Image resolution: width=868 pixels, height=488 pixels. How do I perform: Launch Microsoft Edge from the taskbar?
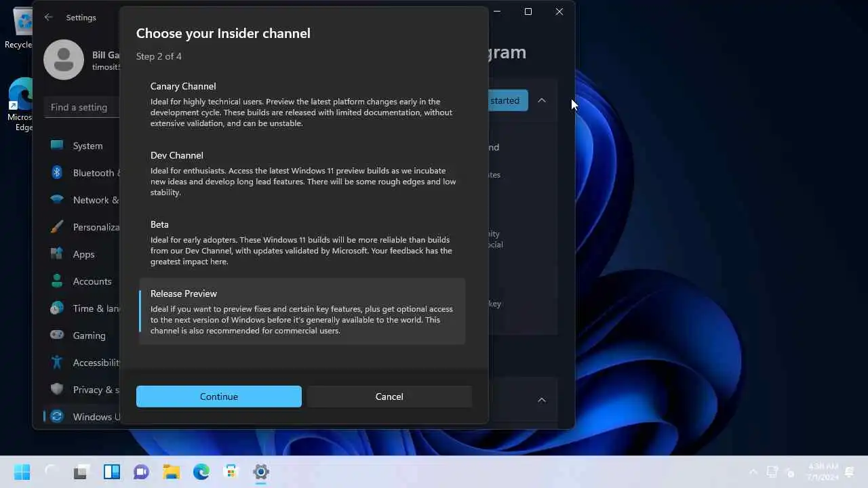pyautogui.click(x=201, y=472)
